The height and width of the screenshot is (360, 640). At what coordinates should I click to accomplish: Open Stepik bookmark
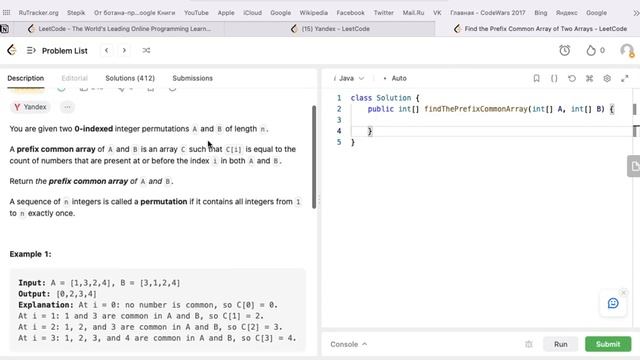click(76, 13)
